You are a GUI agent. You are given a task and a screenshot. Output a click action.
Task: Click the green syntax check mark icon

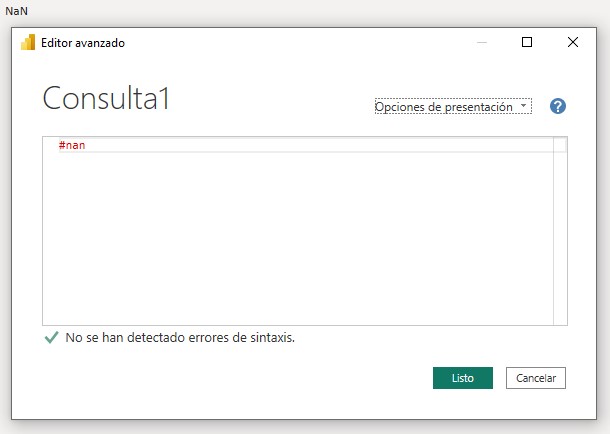click(51, 337)
